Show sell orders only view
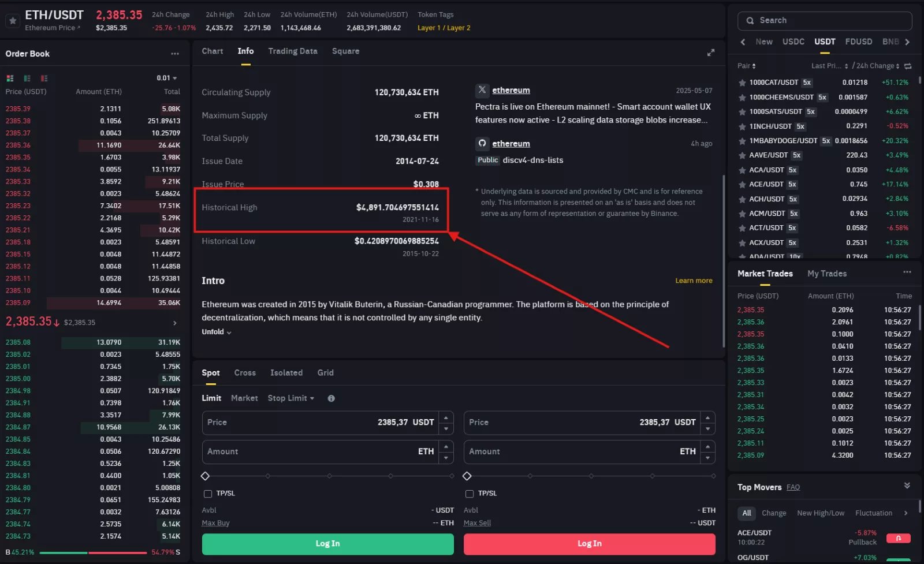The height and width of the screenshot is (564, 924). (44, 78)
